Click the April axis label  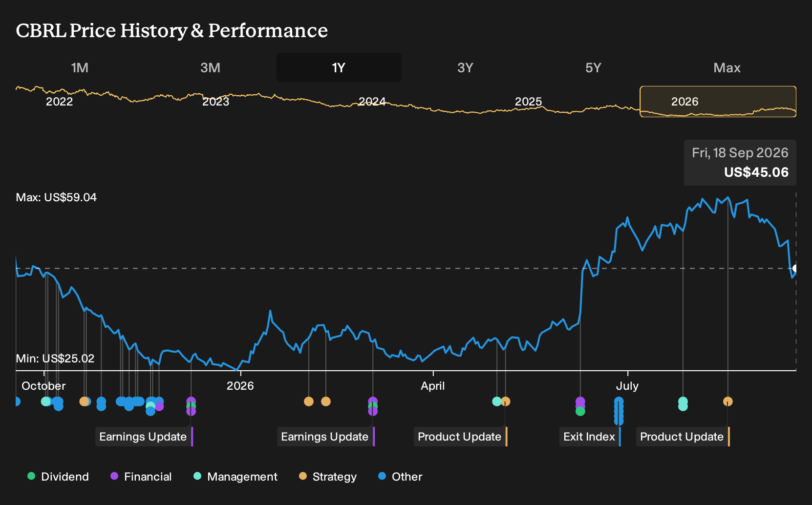(433, 386)
